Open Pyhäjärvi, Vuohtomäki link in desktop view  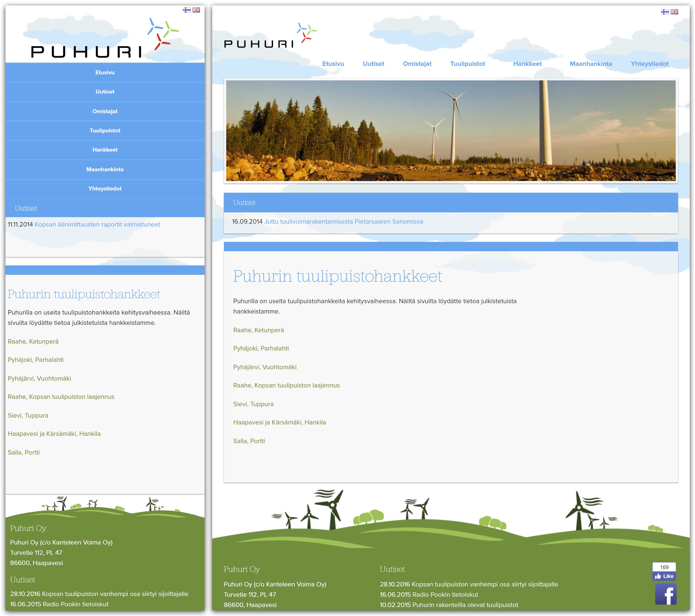pos(265,367)
